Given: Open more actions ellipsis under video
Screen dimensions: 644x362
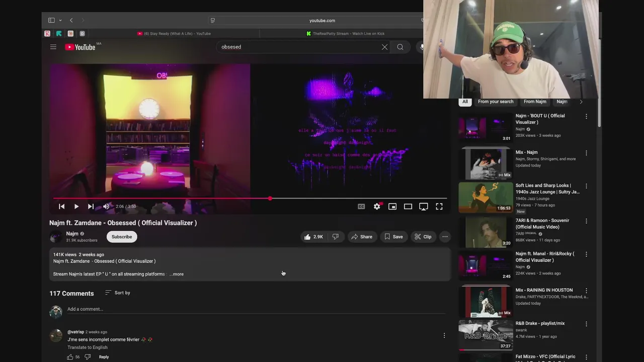Looking at the screenshot, I should (x=445, y=237).
